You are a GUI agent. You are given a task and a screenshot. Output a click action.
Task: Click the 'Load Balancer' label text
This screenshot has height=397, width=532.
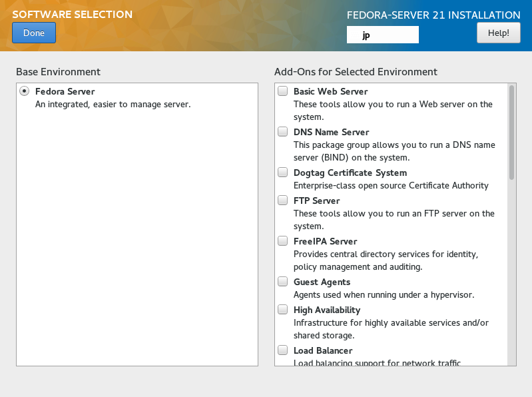click(x=323, y=351)
